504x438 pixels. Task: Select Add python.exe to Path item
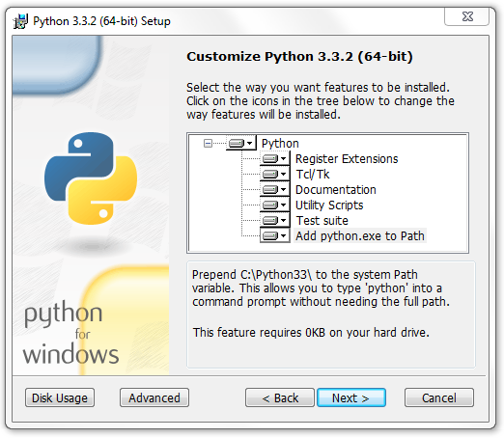360,236
